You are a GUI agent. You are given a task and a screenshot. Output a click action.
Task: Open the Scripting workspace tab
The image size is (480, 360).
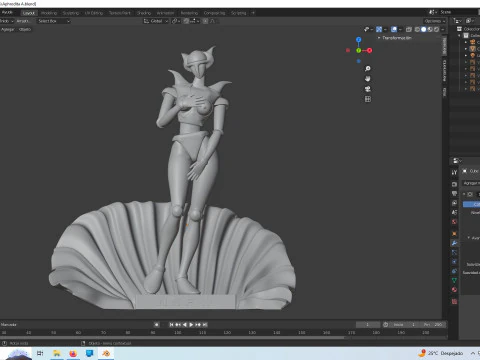[239, 13]
